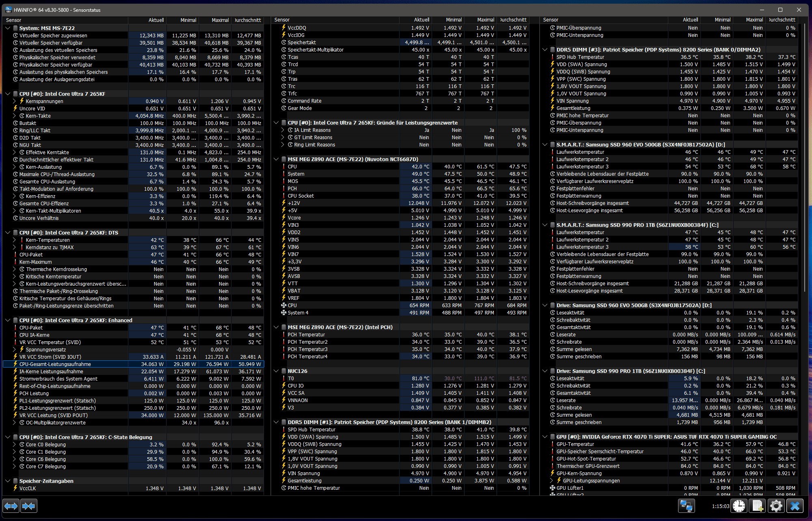This screenshot has height=521, width=812.
Task: Click the shrink columns arrows button
Action: click(x=28, y=506)
